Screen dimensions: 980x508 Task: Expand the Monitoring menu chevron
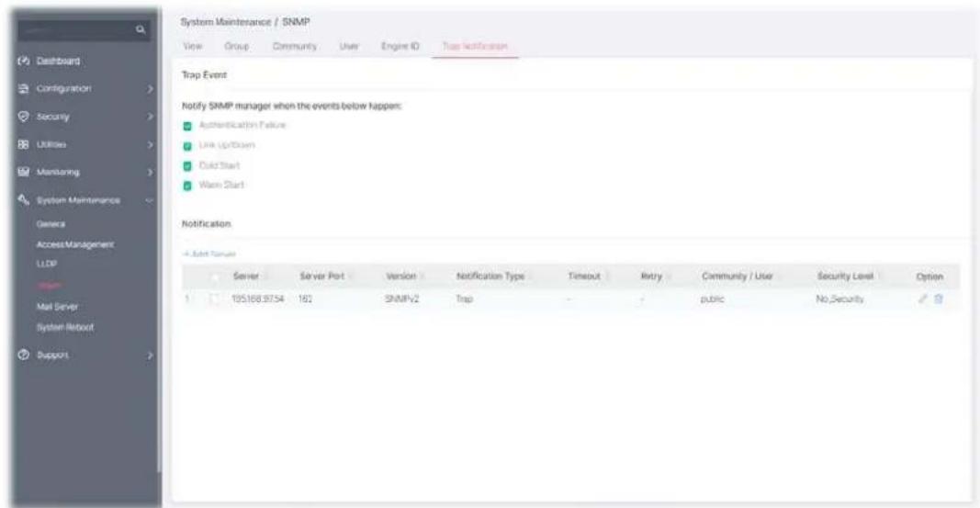tap(150, 172)
